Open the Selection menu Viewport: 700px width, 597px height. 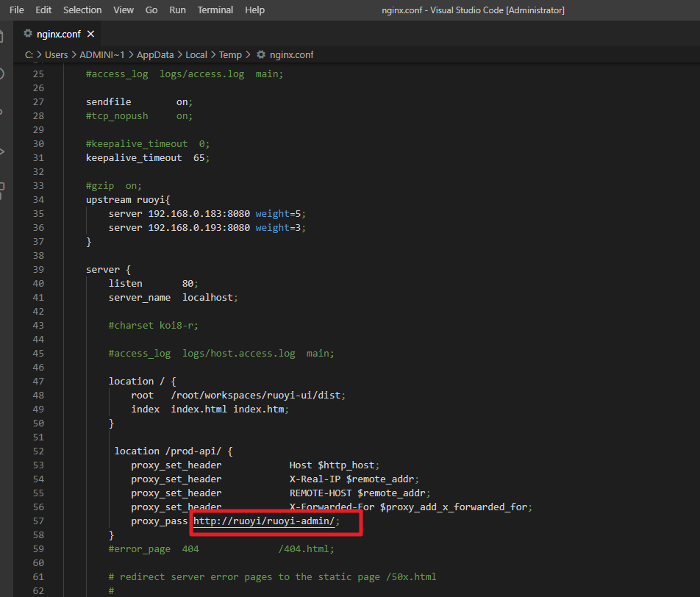pyautogui.click(x=82, y=10)
